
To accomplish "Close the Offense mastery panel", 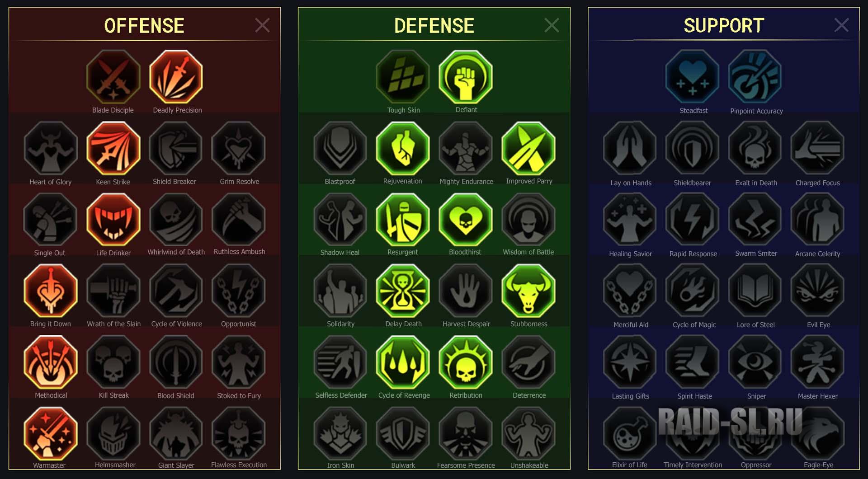I will tap(262, 25).
